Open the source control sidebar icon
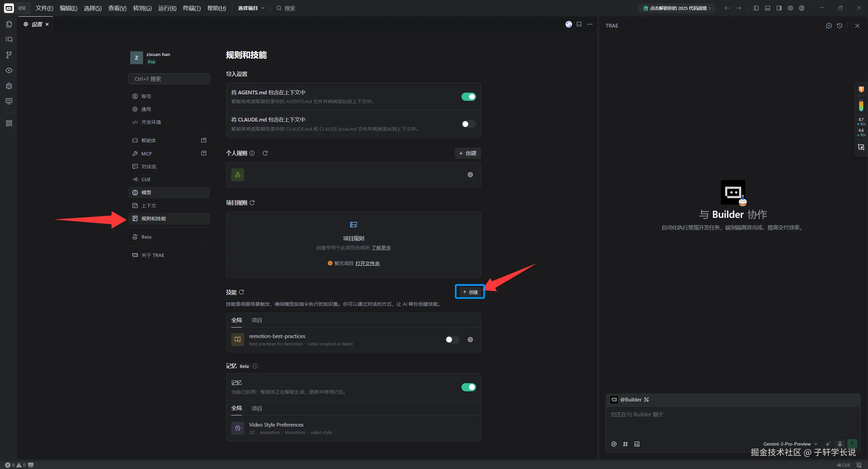 coord(9,55)
